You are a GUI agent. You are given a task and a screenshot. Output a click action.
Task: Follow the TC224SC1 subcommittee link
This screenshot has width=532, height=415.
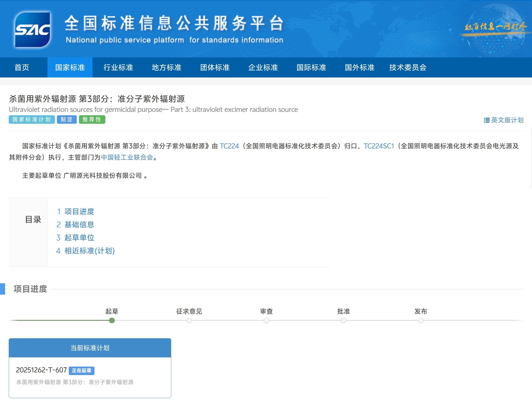point(379,146)
